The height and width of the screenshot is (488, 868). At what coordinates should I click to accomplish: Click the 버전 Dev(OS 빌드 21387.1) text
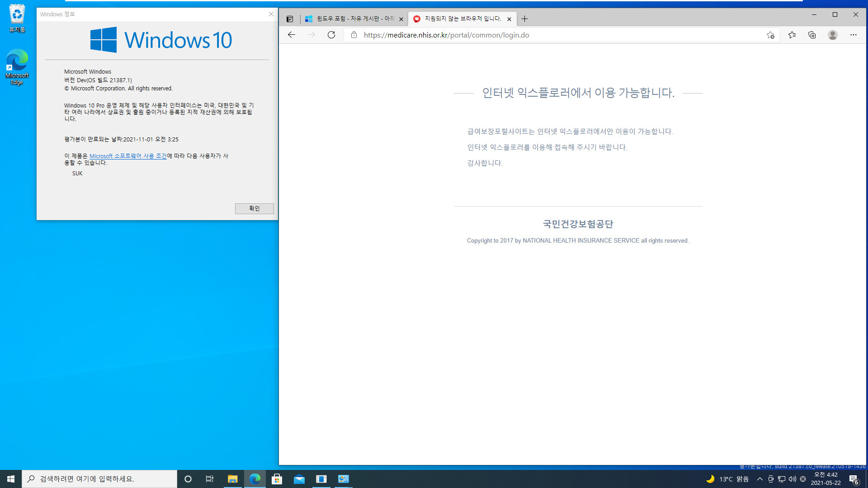[98, 80]
